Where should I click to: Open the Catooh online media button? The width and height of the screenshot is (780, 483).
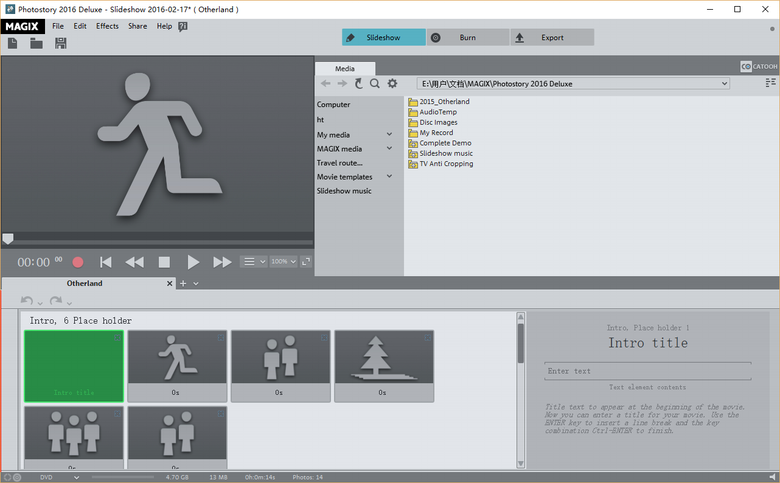coord(759,67)
